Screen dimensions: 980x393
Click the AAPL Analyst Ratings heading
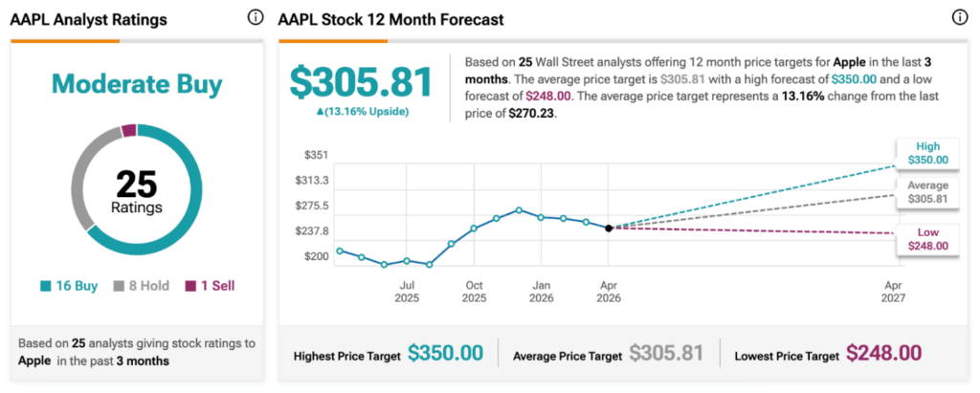(x=89, y=19)
